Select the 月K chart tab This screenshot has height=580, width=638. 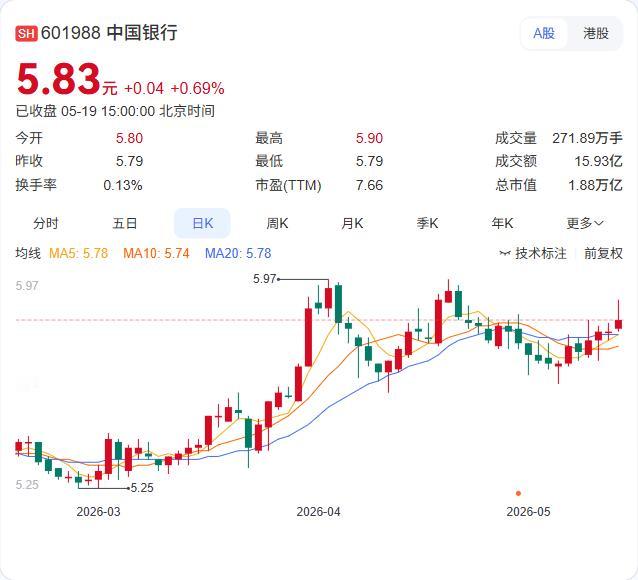(352, 223)
